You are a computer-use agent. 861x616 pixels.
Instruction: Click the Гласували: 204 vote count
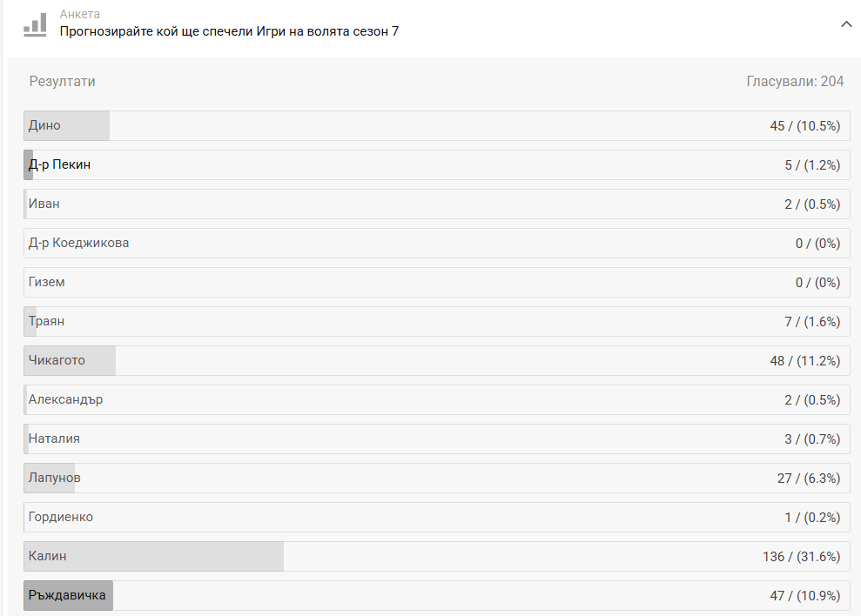click(795, 81)
